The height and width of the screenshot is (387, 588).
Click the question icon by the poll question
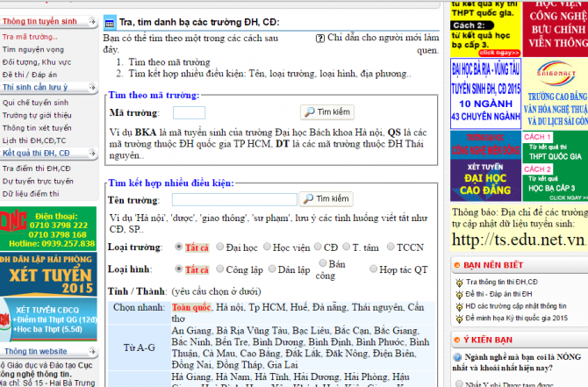456,358
